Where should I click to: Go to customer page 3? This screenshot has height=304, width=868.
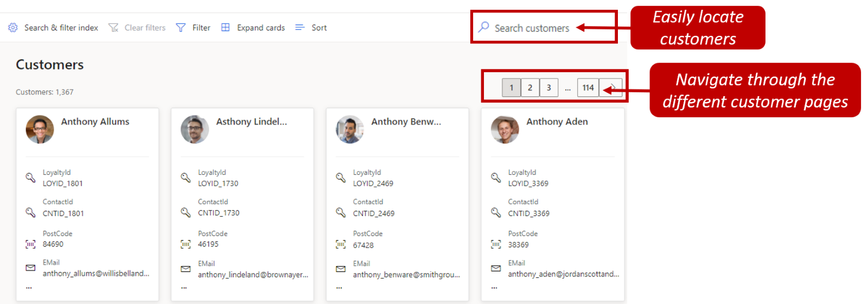coord(549,87)
